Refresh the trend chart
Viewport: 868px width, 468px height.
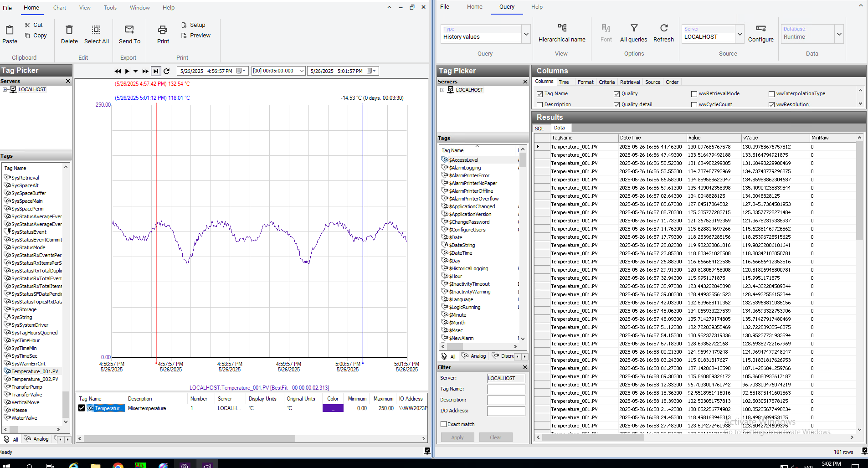(167, 71)
